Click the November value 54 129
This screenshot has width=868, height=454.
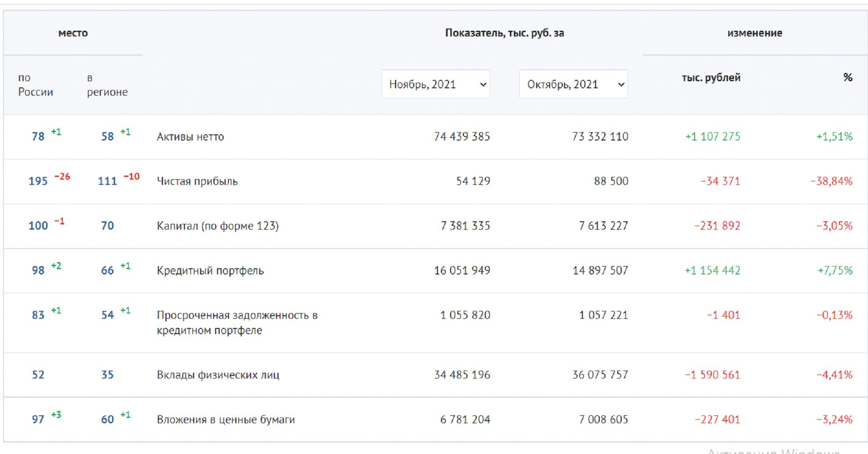pyautogui.click(x=473, y=181)
